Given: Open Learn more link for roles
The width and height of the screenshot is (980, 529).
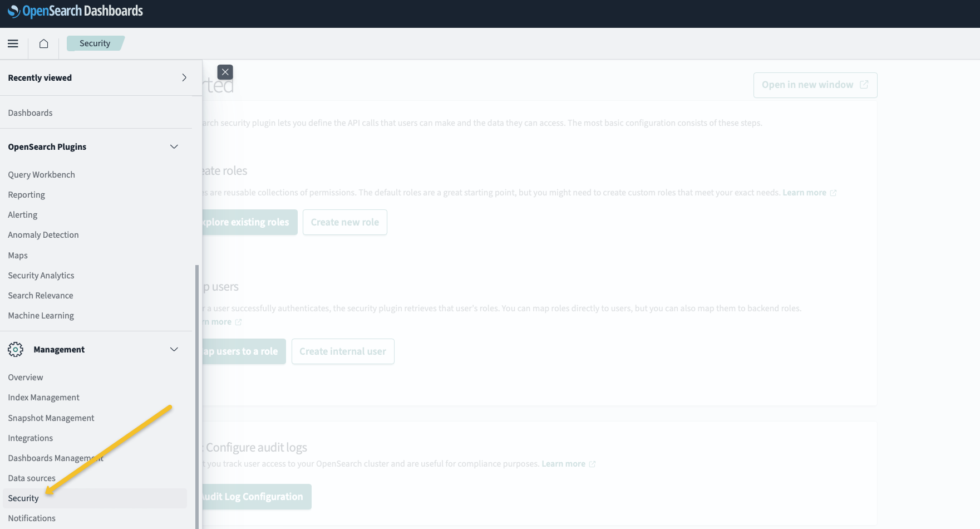Looking at the screenshot, I should click(x=809, y=193).
